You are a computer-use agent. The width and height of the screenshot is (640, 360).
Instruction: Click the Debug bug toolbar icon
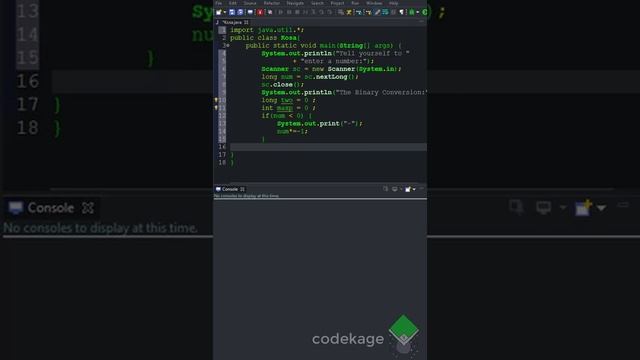[412, 12]
